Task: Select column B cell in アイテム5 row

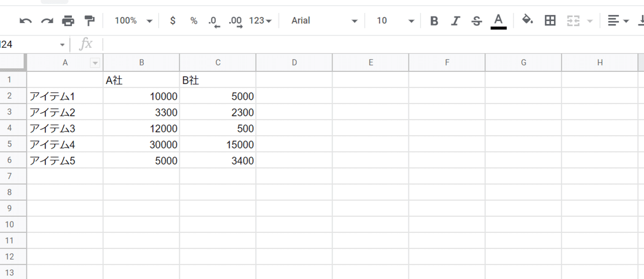Action: pyautogui.click(x=142, y=160)
